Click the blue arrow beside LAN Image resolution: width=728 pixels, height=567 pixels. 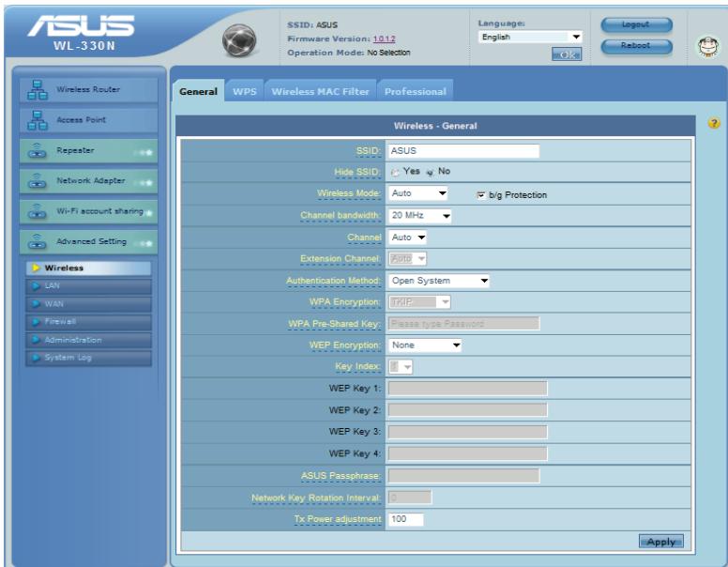pyautogui.click(x=37, y=285)
